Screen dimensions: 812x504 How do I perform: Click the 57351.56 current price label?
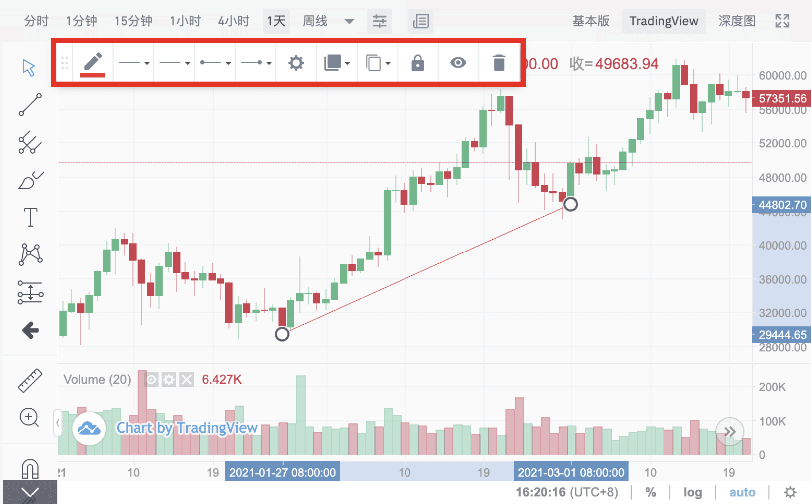pyautogui.click(x=782, y=99)
